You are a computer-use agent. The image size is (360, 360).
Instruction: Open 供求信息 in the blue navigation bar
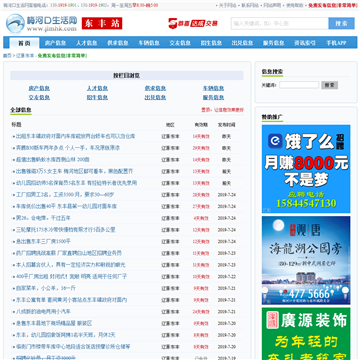point(118,43)
